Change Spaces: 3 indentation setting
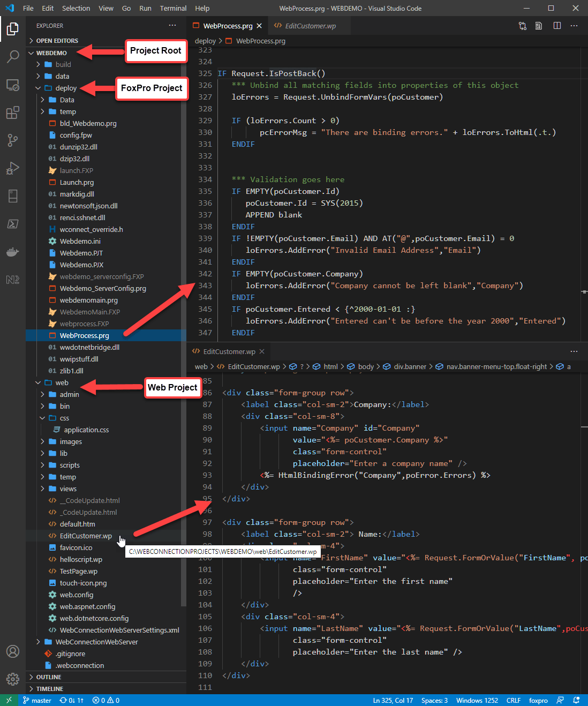This screenshot has height=706, width=588. 434,700
